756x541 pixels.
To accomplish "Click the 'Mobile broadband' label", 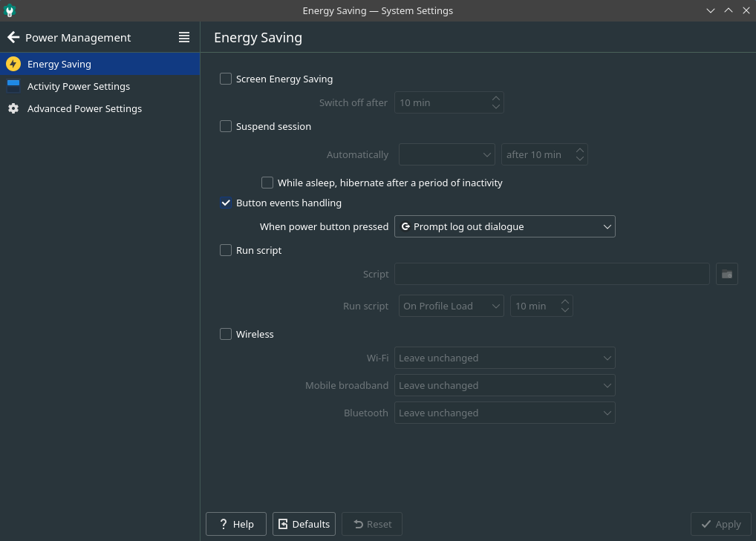I will click(347, 385).
